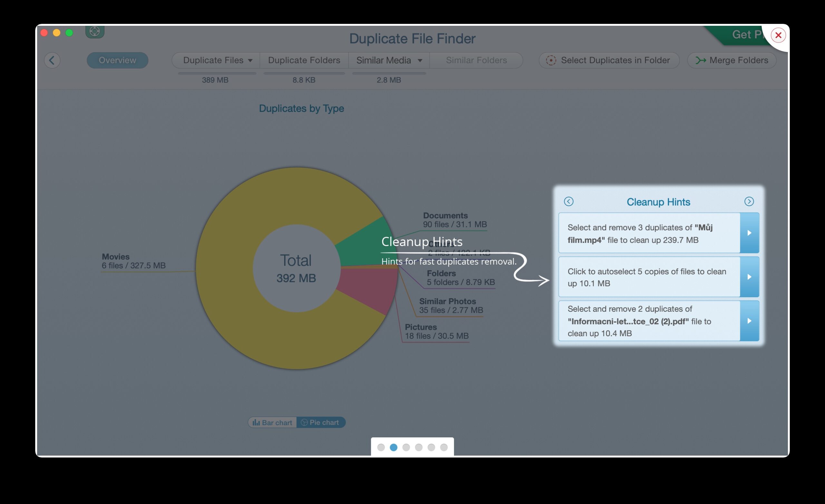Go back in Cleanup Hints with the left arrow
The width and height of the screenshot is (825, 504).
click(x=568, y=202)
